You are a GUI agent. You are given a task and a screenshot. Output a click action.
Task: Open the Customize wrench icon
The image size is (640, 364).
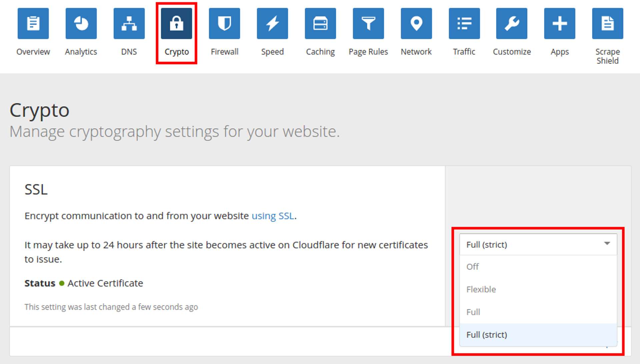[x=512, y=24]
